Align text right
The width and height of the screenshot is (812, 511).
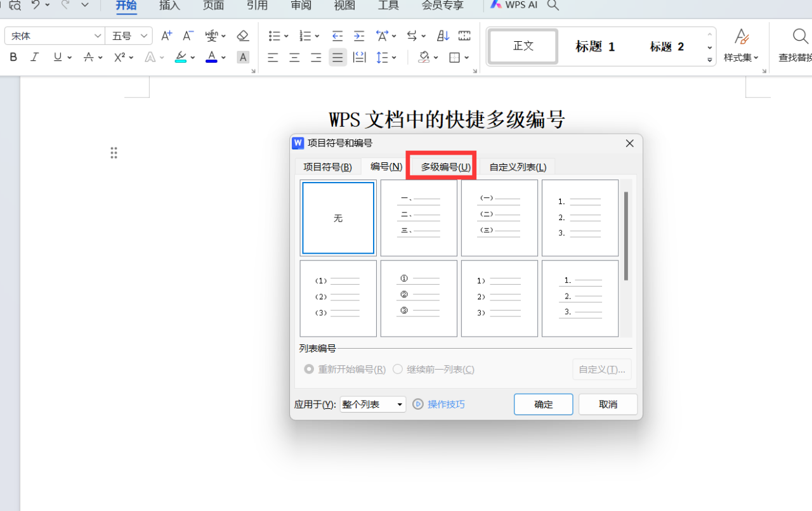coord(316,58)
